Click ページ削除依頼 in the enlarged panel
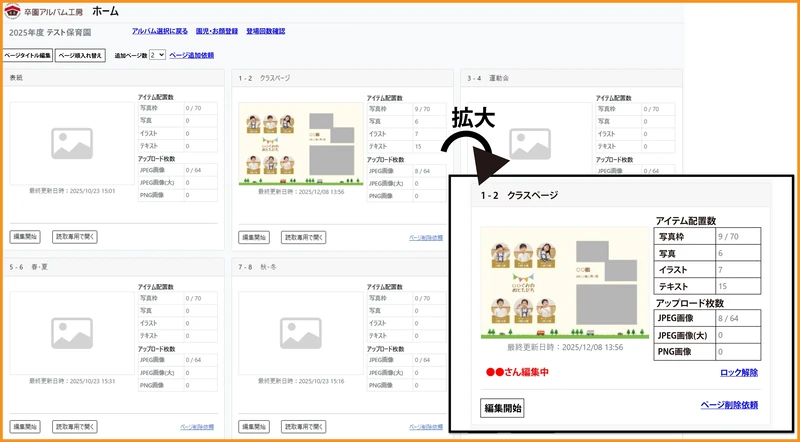The height and width of the screenshot is (442, 800). [729, 405]
